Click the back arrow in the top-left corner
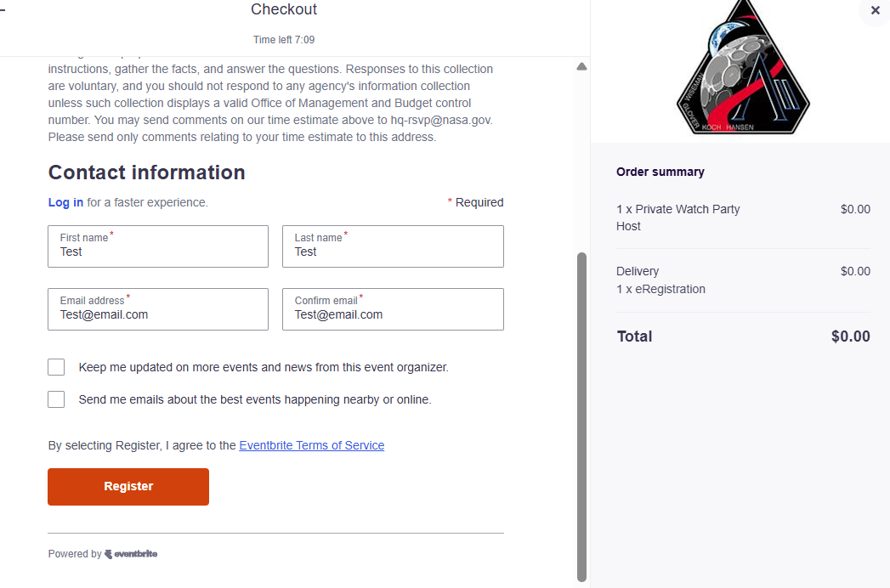This screenshot has width=890, height=588. [3, 10]
